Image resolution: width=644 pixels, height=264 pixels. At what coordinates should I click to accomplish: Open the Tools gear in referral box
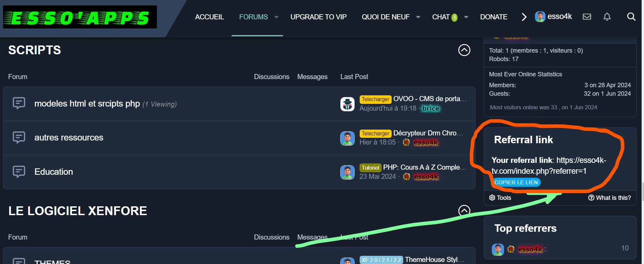500,197
